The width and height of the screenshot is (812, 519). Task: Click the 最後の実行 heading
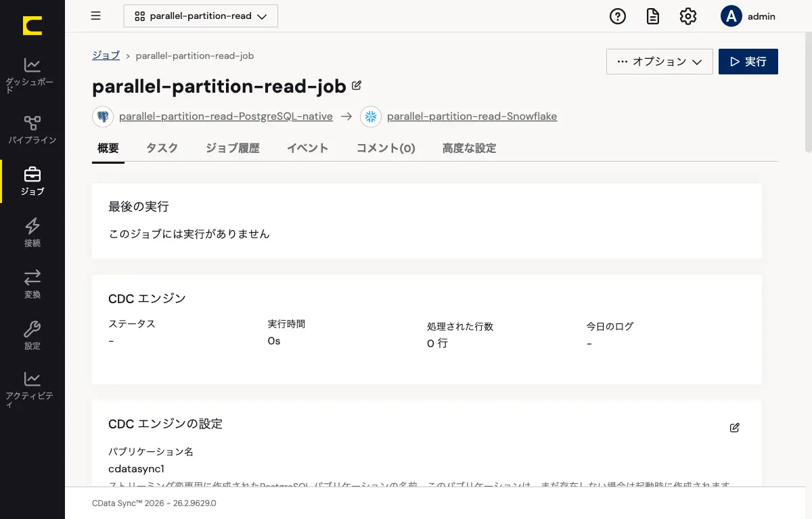click(x=139, y=206)
